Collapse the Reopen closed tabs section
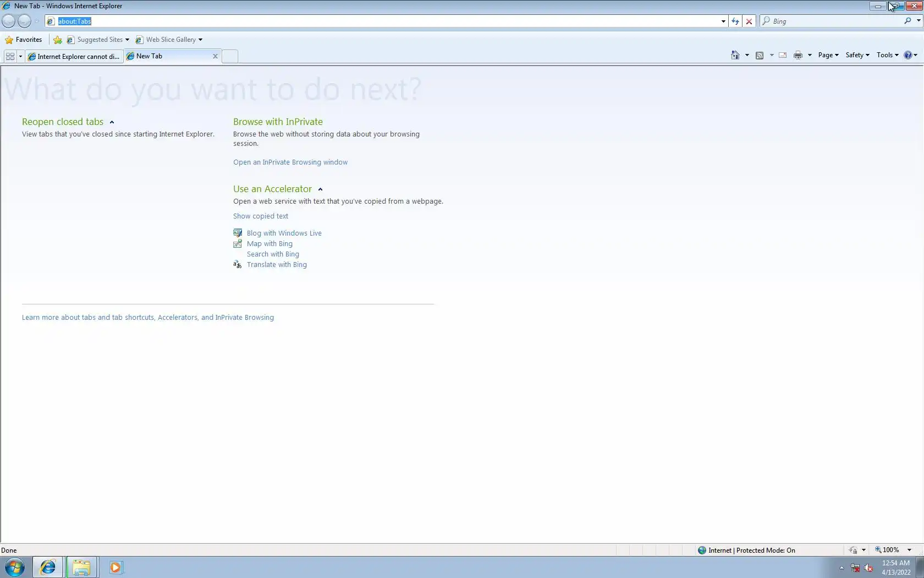The height and width of the screenshot is (578, 924). click(x=112, y=122)
